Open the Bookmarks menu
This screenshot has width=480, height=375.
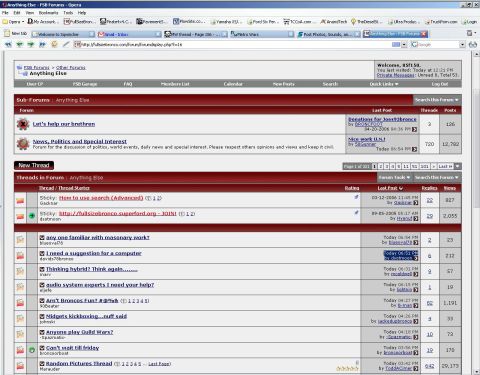click(48, 13)
